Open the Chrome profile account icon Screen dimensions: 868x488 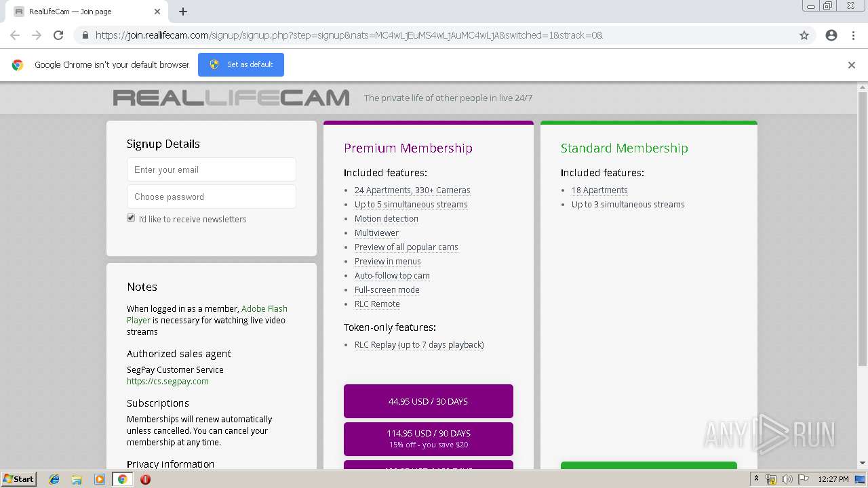[831, 35]
